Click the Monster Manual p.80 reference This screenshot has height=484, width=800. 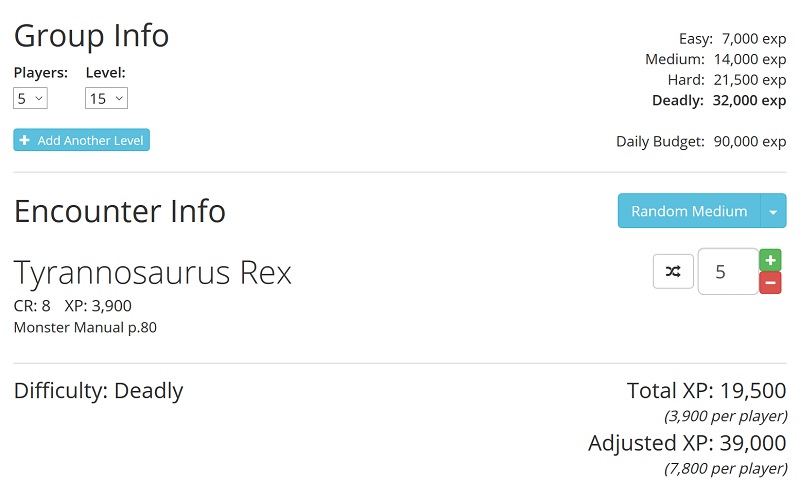point(85,327)
